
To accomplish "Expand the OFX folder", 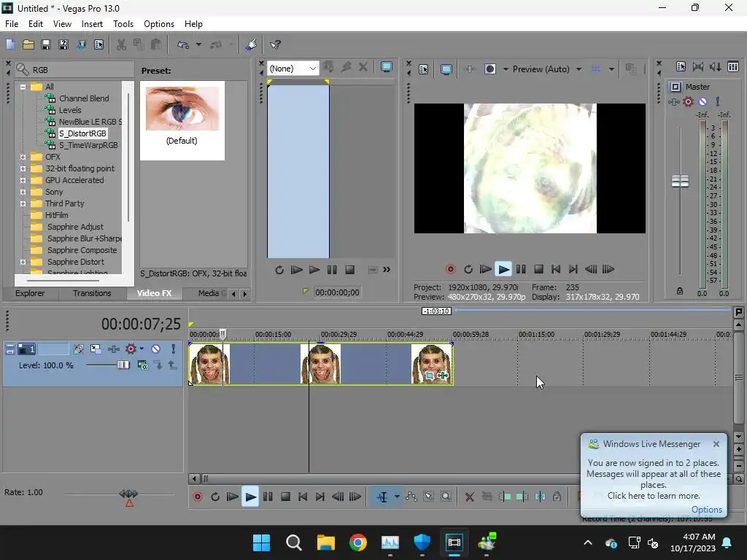I will coord(23,157).
